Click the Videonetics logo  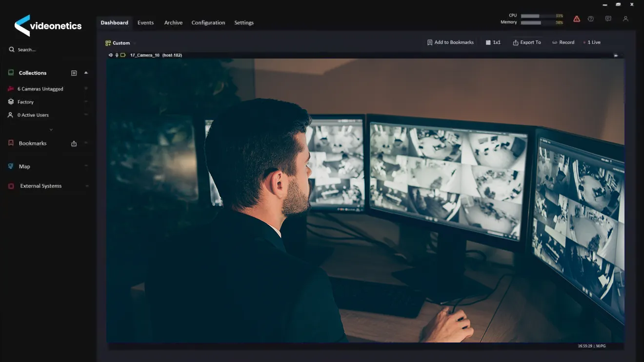click(48, 26)
